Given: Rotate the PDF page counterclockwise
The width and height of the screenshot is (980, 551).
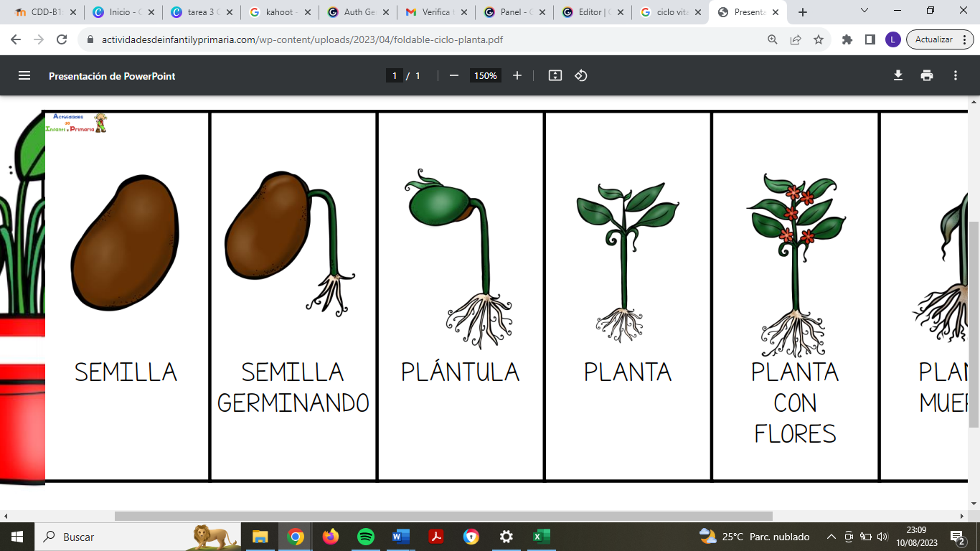Looking at the screenshot, I should pyautogui.click(x=581, y=75).
